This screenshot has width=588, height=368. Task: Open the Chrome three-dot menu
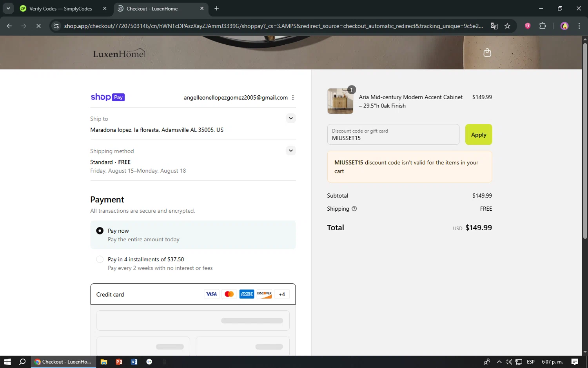[x=579, y=26]
